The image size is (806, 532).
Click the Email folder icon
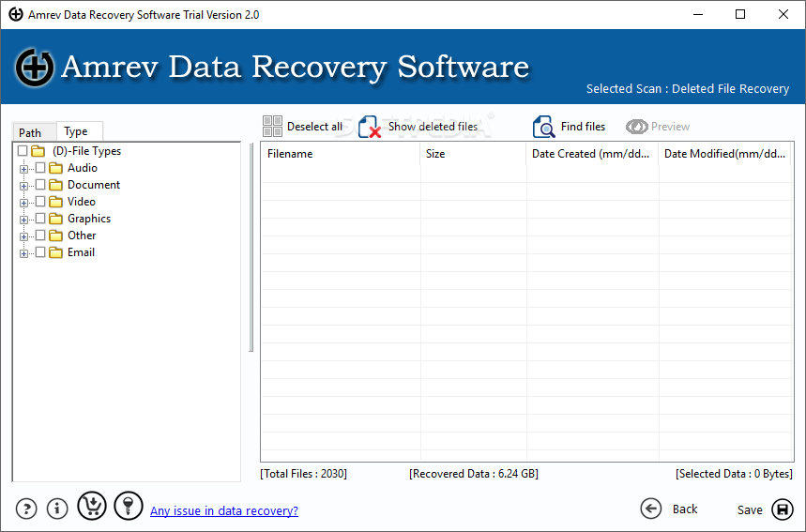[55, 253]
